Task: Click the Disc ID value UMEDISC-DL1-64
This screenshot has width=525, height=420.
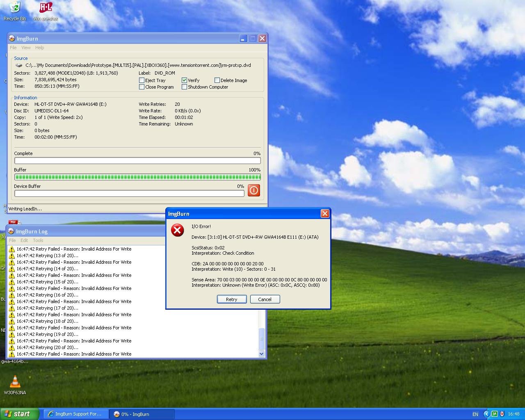Action: 52,111
